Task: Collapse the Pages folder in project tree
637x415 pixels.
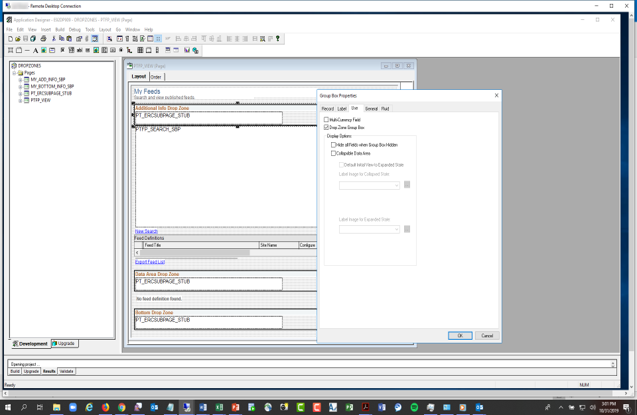Action: [14, 73]
